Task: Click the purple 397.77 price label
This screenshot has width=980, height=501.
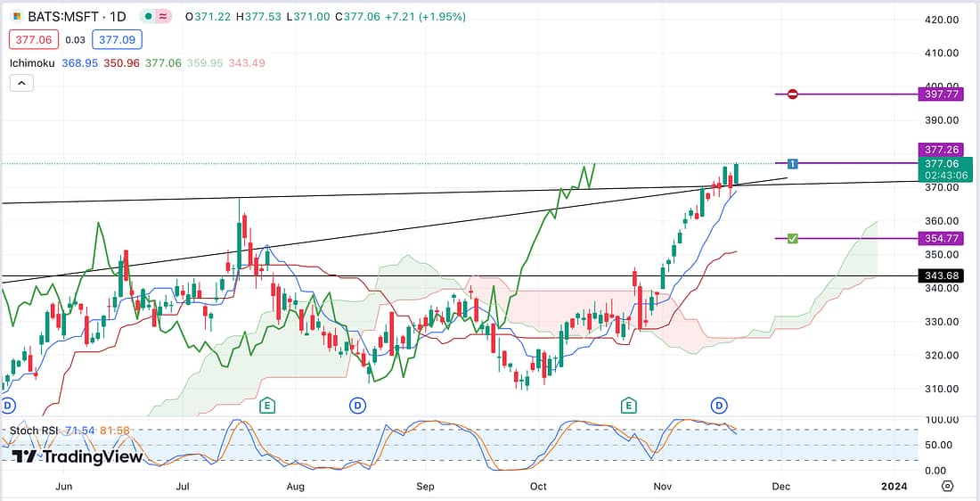Action: tap(938, 94)
